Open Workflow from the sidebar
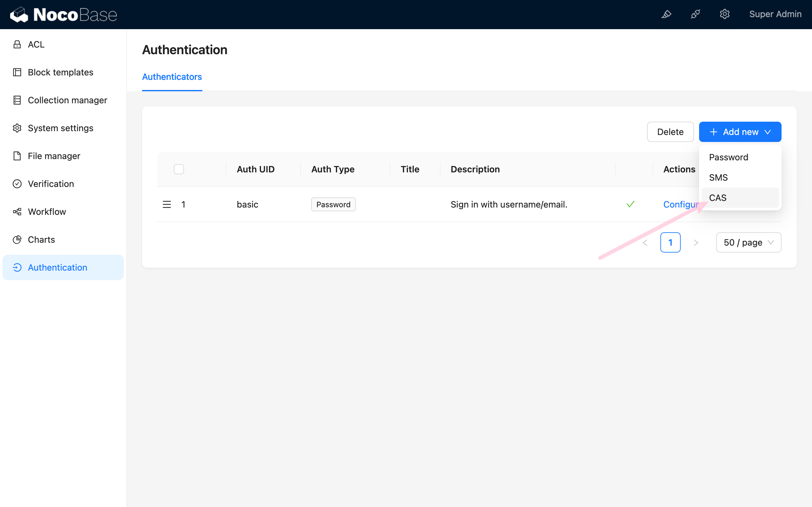 click(47, 212)
